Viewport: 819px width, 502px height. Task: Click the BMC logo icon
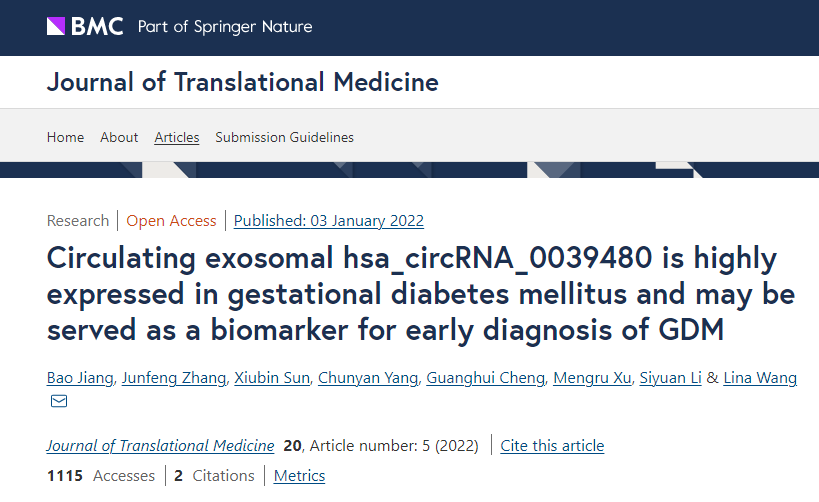tap(57, 26)
